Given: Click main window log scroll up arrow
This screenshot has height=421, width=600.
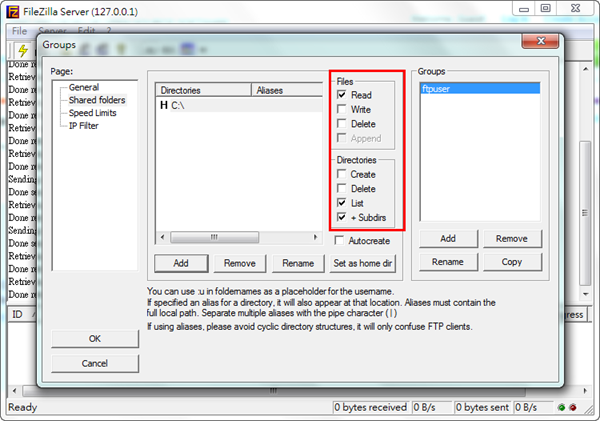Looking at the screenshot, I should (585, 69).
